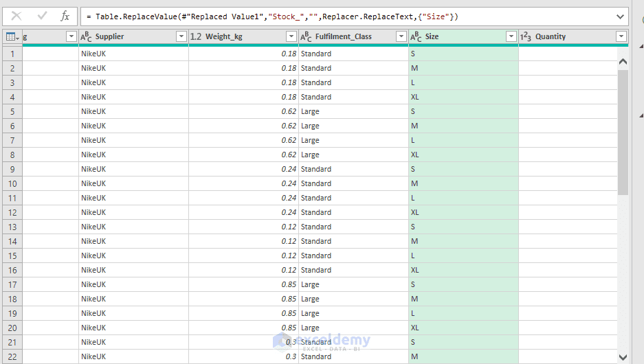Select row number 16

click(x=12, y=270)
